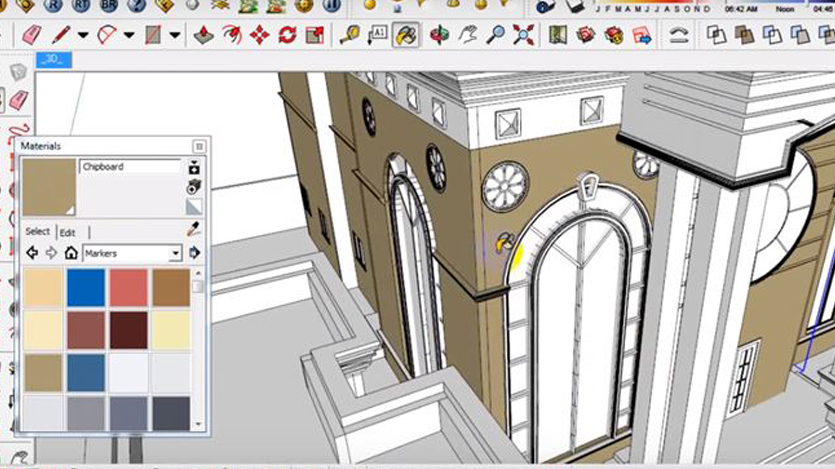Click the pink eraser in left toolbar
835x469 pixels.
[18, 100]
